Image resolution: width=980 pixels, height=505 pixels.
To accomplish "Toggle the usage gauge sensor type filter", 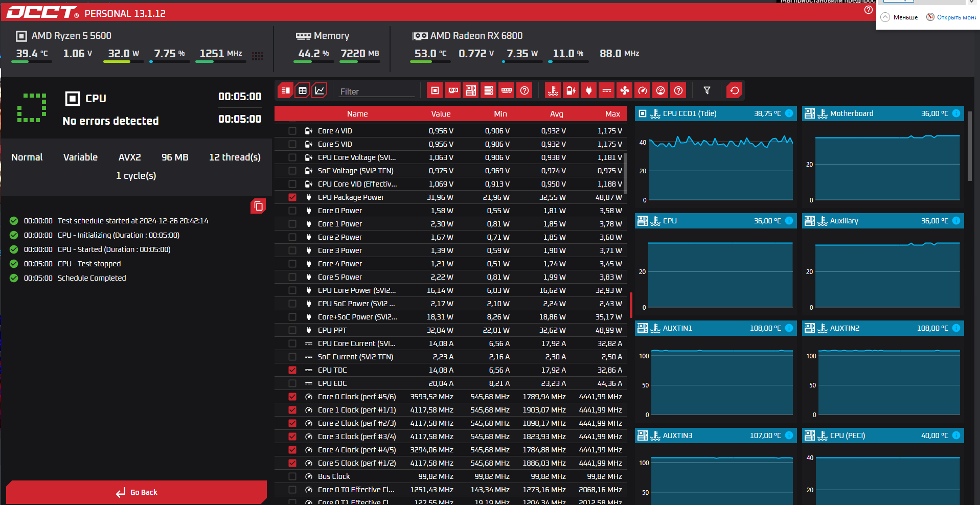I will coord(660,90).
